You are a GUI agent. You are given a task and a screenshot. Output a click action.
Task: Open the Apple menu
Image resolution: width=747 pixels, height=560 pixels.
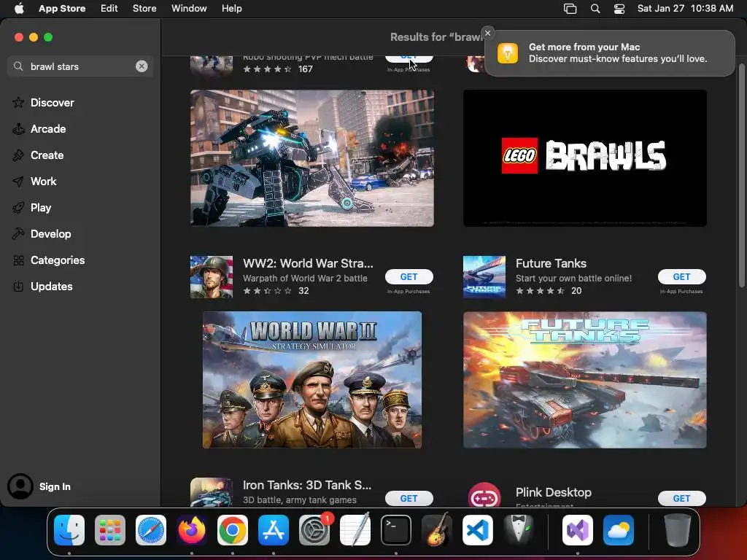(x=19, y=8)
